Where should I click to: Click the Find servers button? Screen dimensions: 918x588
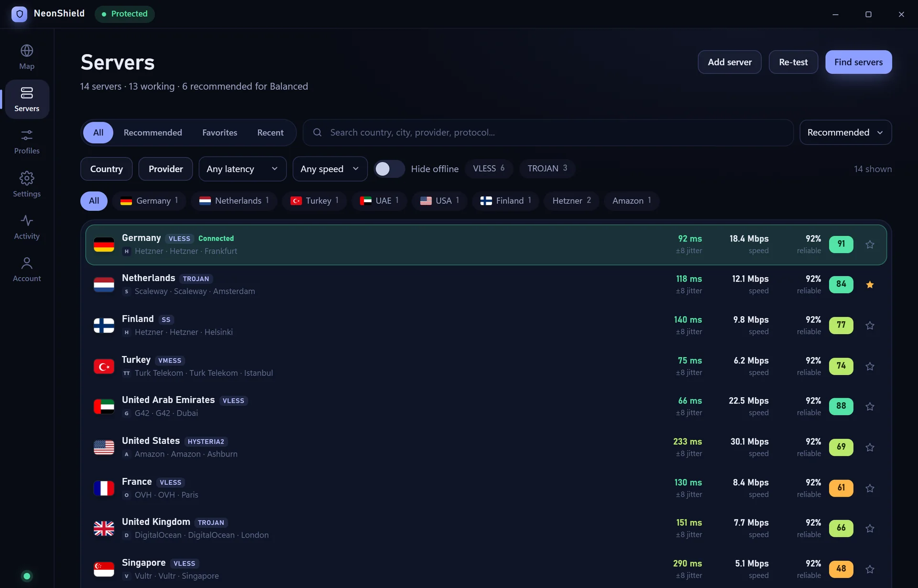tap(858, 62)
